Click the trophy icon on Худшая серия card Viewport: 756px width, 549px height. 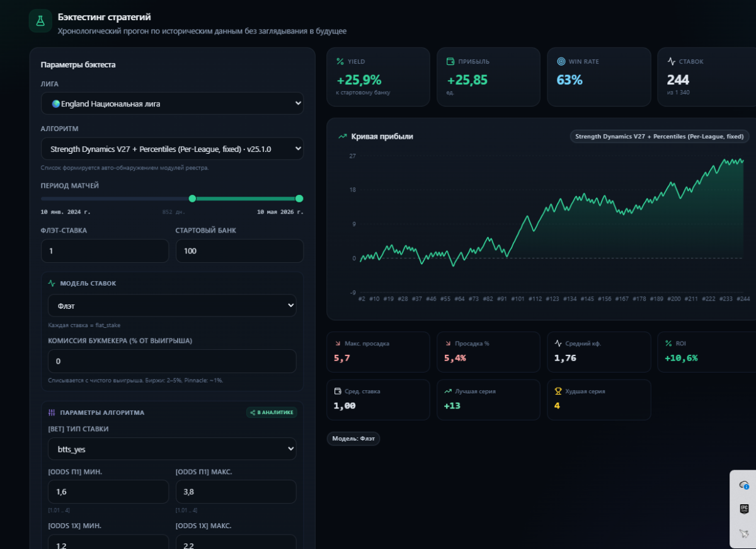(558, 391)
